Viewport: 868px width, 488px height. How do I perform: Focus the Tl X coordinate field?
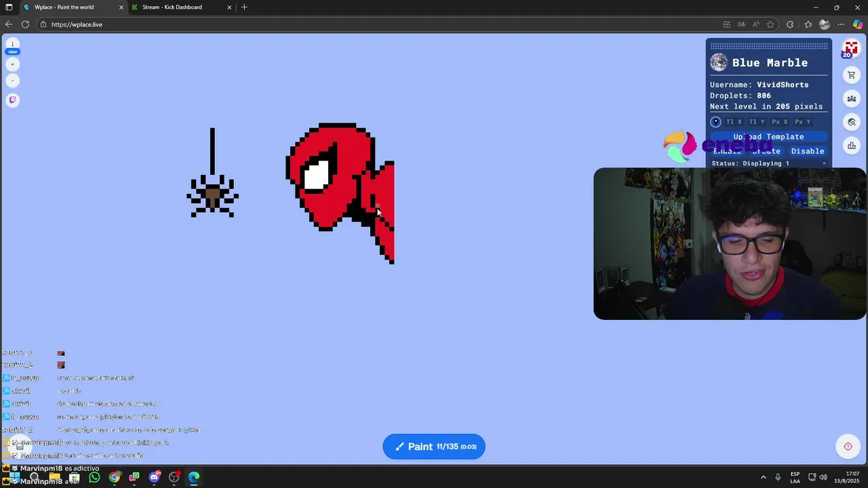click(x=734, y=122)
